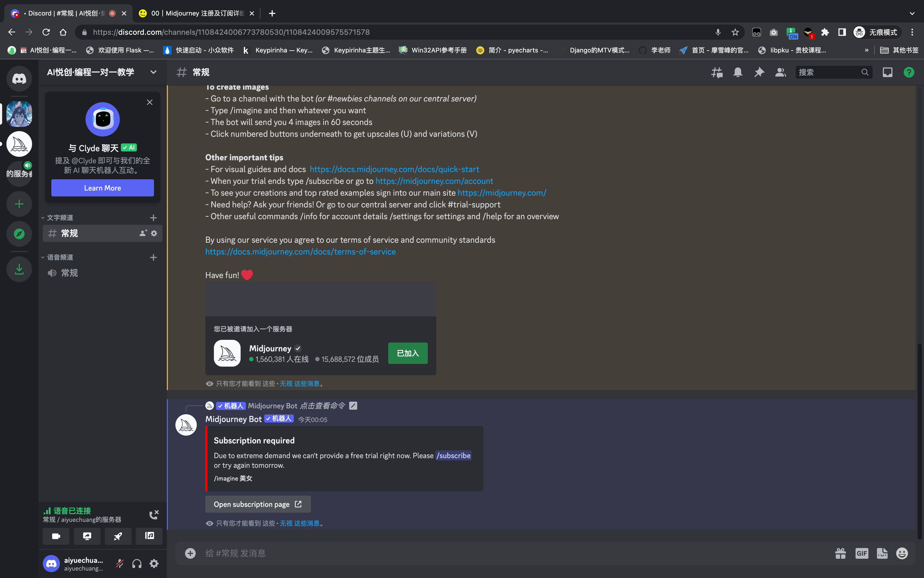This screenshot has height=578, width=924.
Task: Toggle the camera in the voice panel
Action: tap(56, 536)
